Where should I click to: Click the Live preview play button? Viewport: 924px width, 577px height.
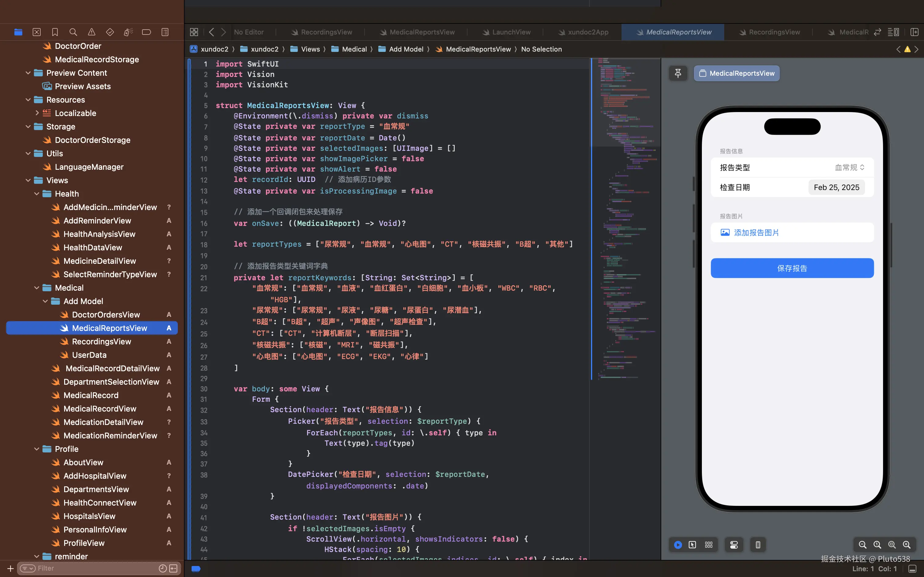[x=678, y=545]
